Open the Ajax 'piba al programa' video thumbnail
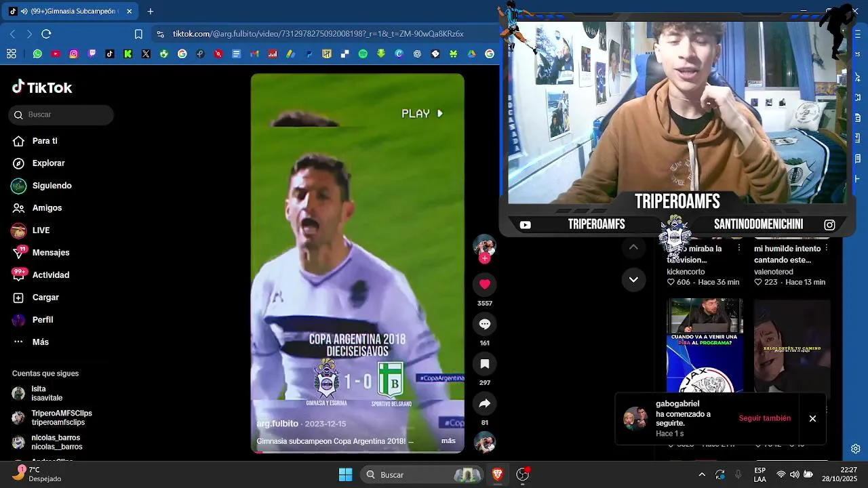Image resolution: width=868 pixels, height=488 pixels. [705, 346]
